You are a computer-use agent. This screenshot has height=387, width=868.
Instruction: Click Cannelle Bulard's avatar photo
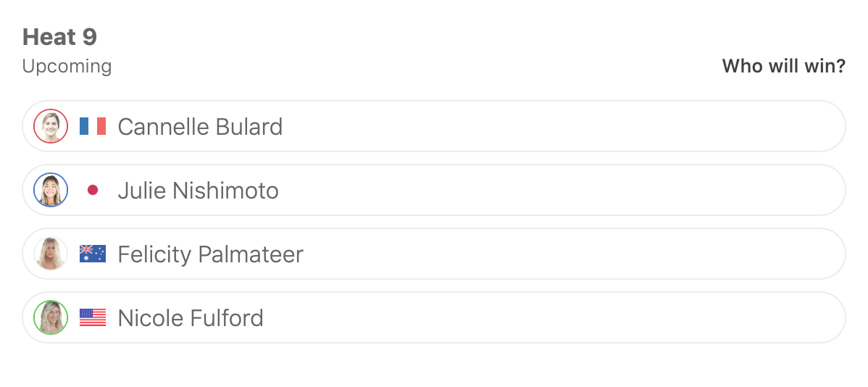[x=51, y=127]
